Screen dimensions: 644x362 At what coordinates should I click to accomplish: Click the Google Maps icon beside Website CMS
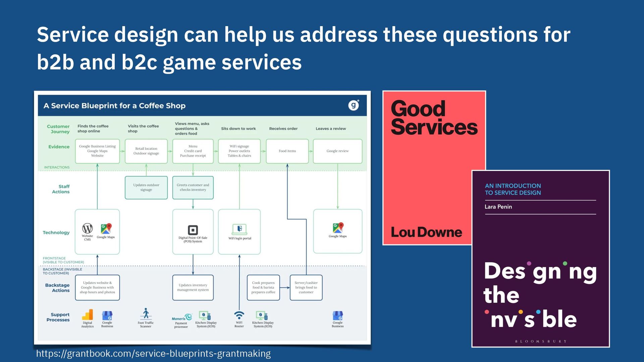click(x=106, y=229)
